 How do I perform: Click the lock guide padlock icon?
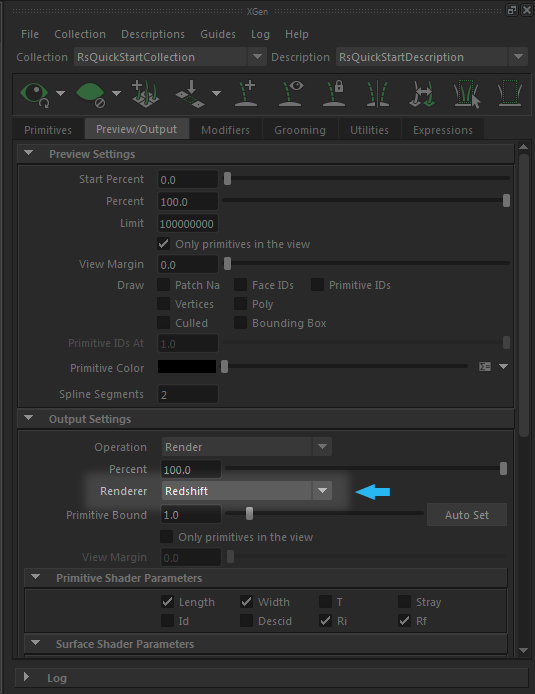[334, 93]
